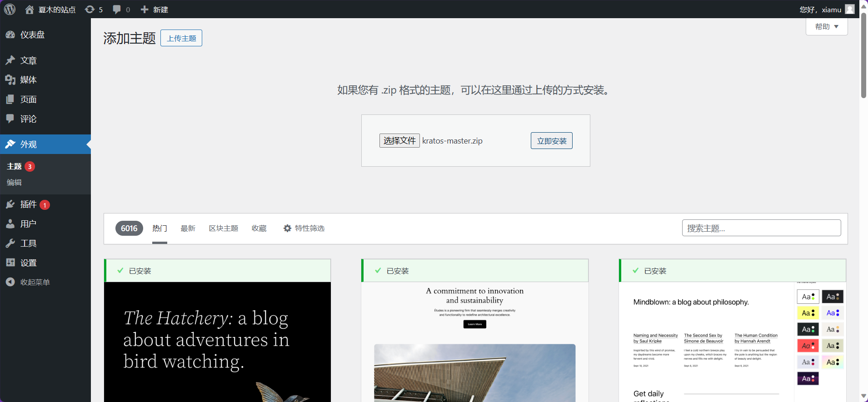Click the 用户 person icon
Image resolution: width=868 pixels, height=402 pixels.
(10, 224)
